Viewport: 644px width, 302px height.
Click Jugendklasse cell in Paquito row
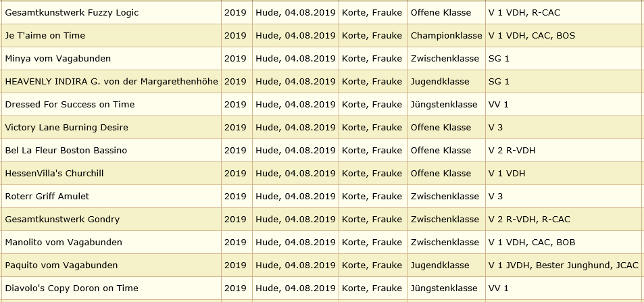[440, 266]
